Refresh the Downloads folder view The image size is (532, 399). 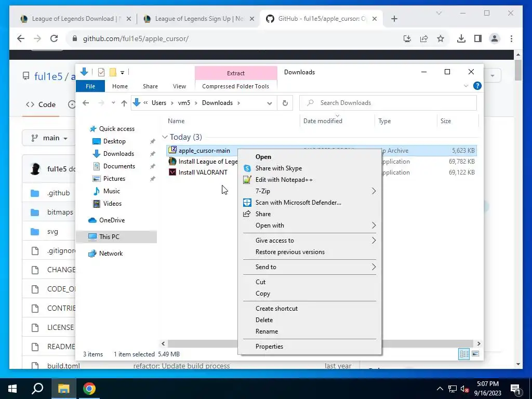point(285,103)
